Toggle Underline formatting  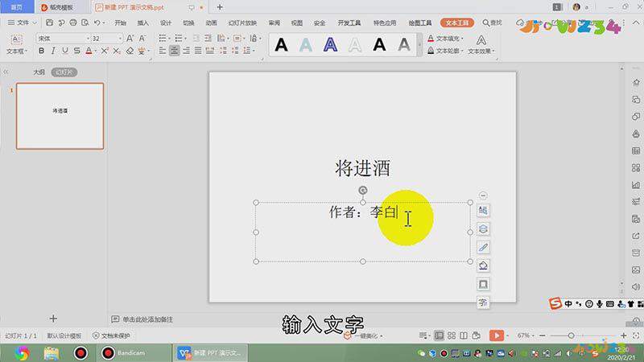click(65, 51)
